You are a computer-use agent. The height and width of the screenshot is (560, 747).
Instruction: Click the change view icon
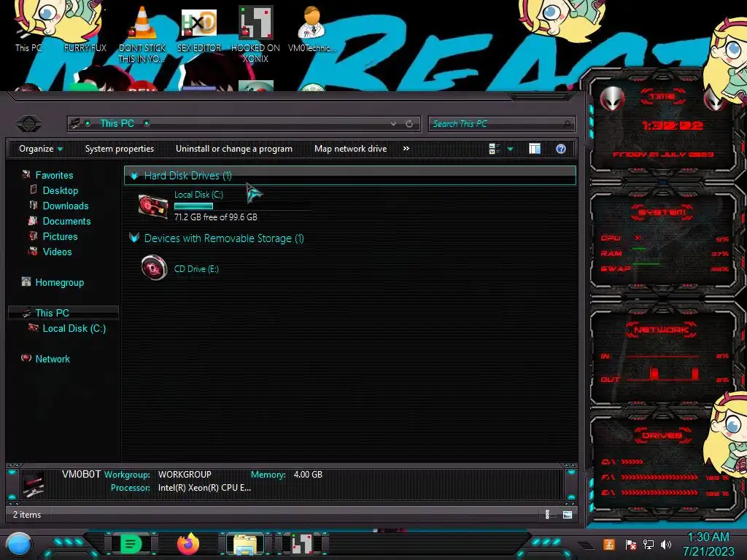[x=494, y=149]
